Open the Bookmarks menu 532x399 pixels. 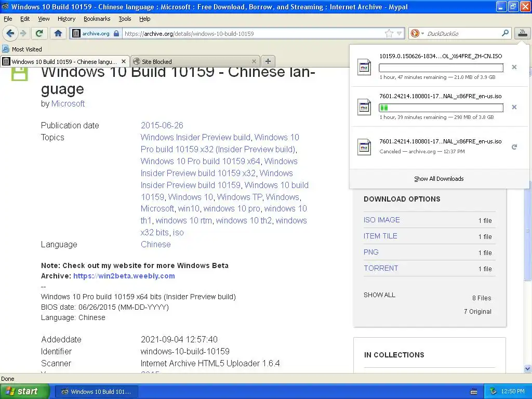click(97, 19)
